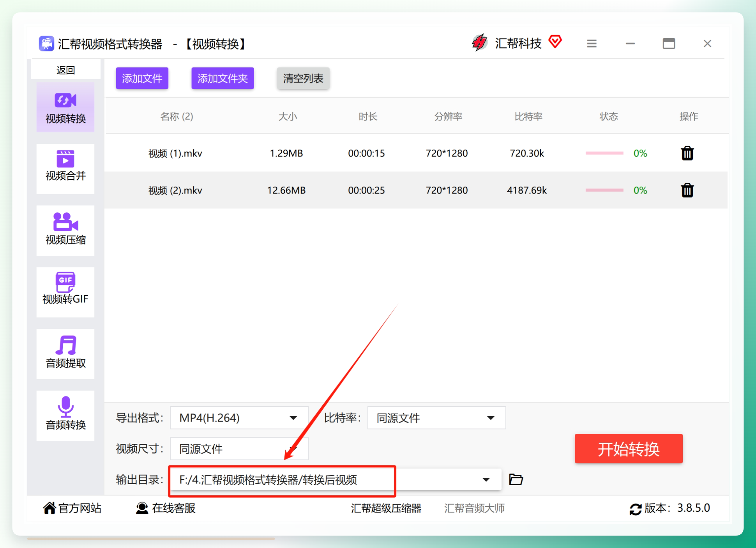Click the app logo in title bar
The image size is (756, 548).
click(x=46, y=43)
